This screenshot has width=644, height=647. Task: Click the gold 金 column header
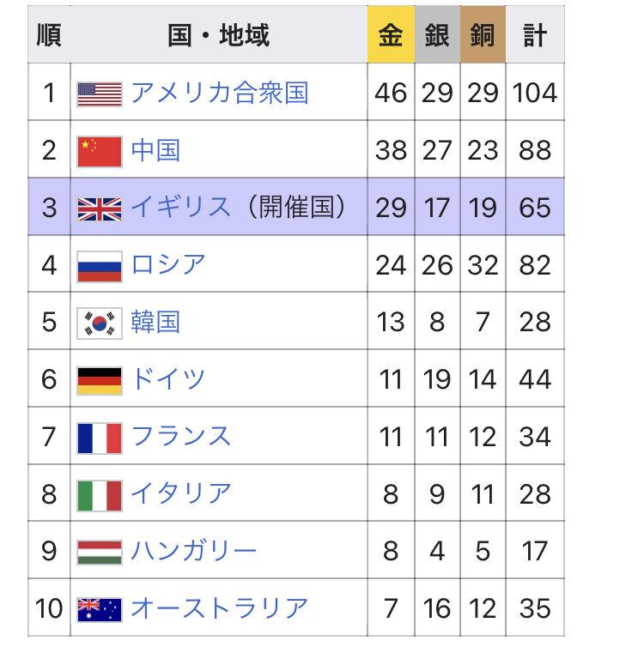point(391,35)
